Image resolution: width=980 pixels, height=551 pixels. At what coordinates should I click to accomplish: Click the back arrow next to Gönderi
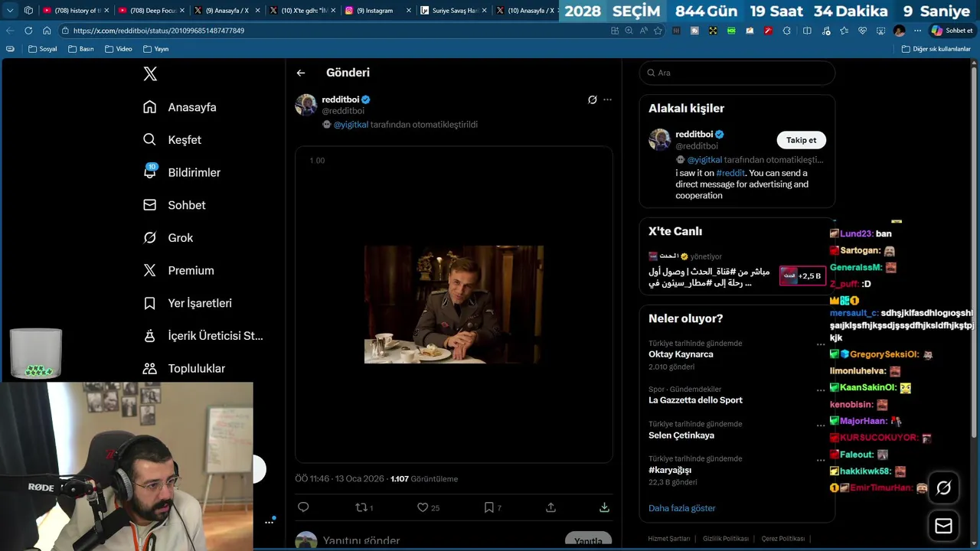(301, 73)
